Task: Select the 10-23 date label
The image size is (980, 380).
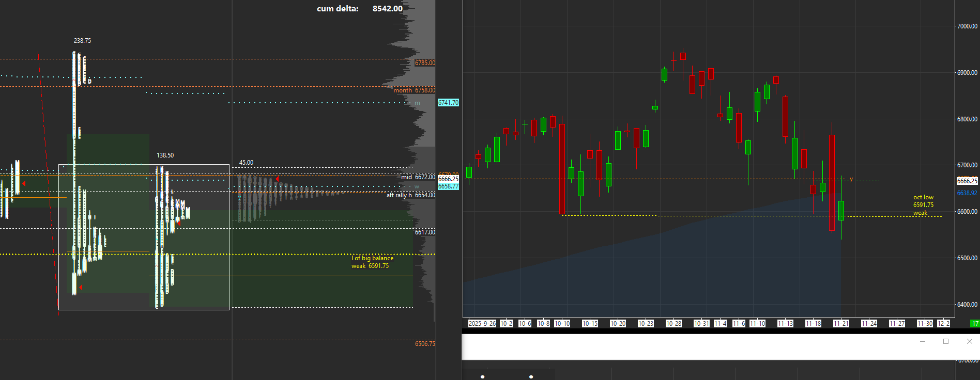Action: point(646,324)
